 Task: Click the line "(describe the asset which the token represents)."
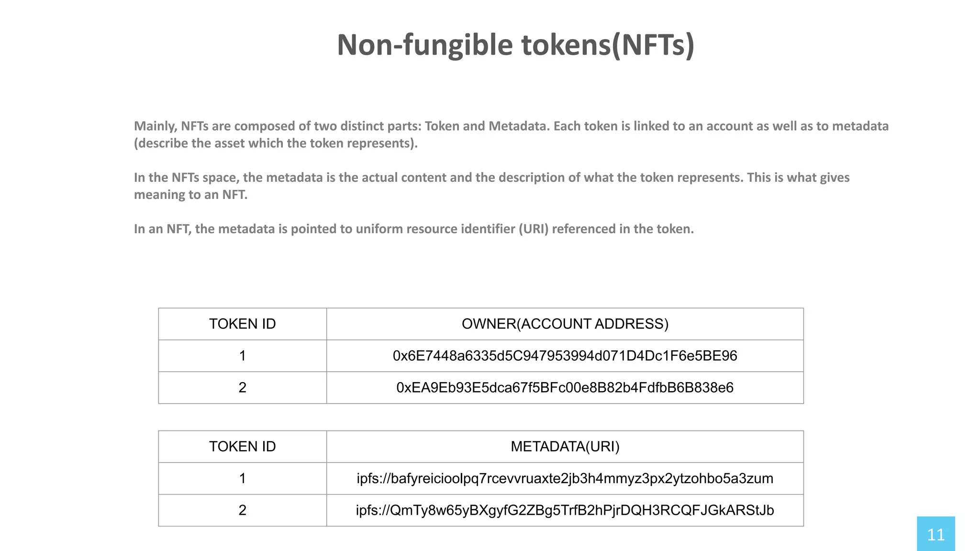[276, 143]
